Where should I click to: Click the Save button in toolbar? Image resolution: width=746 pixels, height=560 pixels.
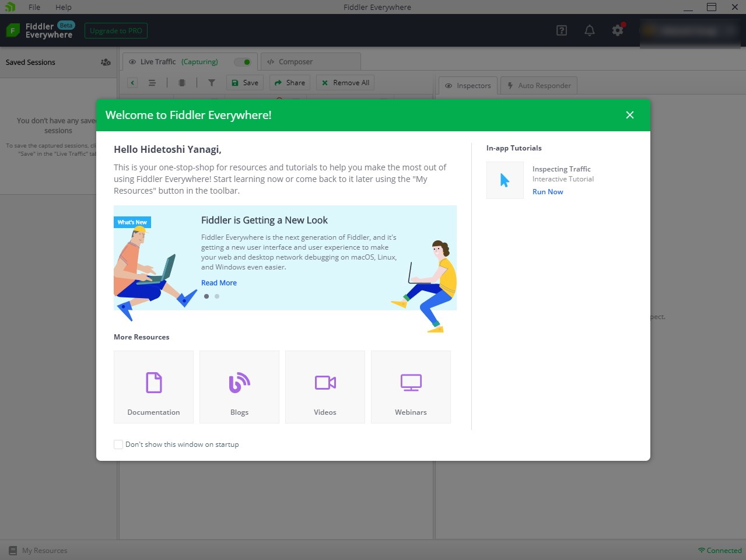point(245,83)
